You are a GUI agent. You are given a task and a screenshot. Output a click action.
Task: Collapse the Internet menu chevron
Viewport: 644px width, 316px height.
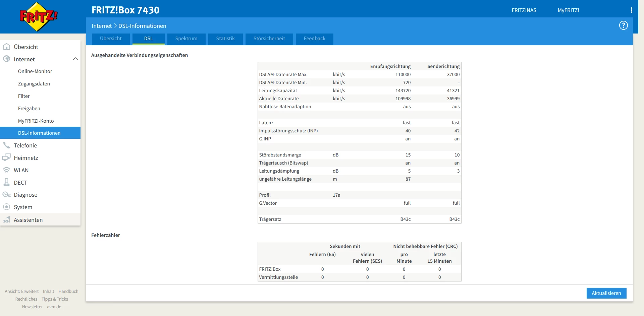pos(75,59)
